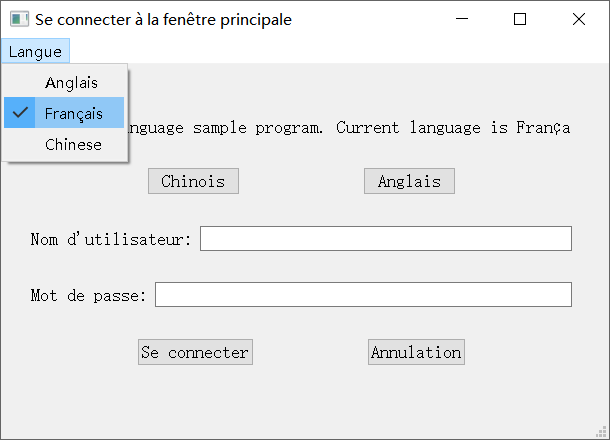Click the checkmark icon beside Français
610x440 pixels.
point(20,113)
